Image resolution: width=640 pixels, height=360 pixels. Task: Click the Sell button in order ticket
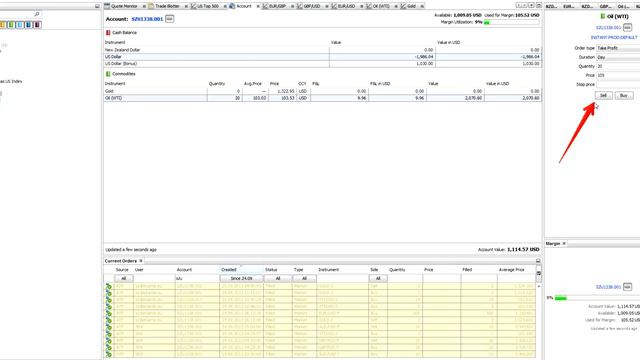[603, 96]
